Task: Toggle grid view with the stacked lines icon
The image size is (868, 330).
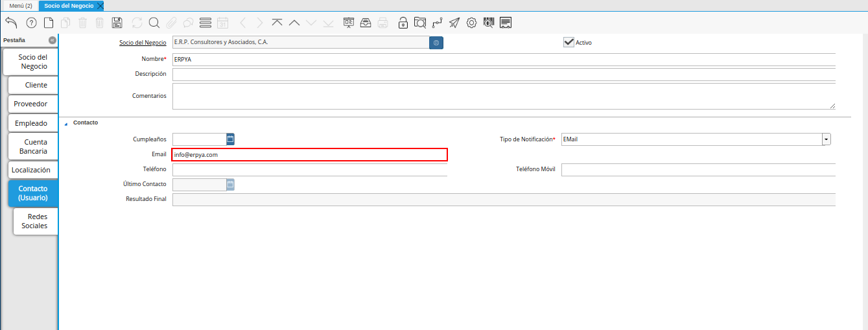Action: [205, 23]
